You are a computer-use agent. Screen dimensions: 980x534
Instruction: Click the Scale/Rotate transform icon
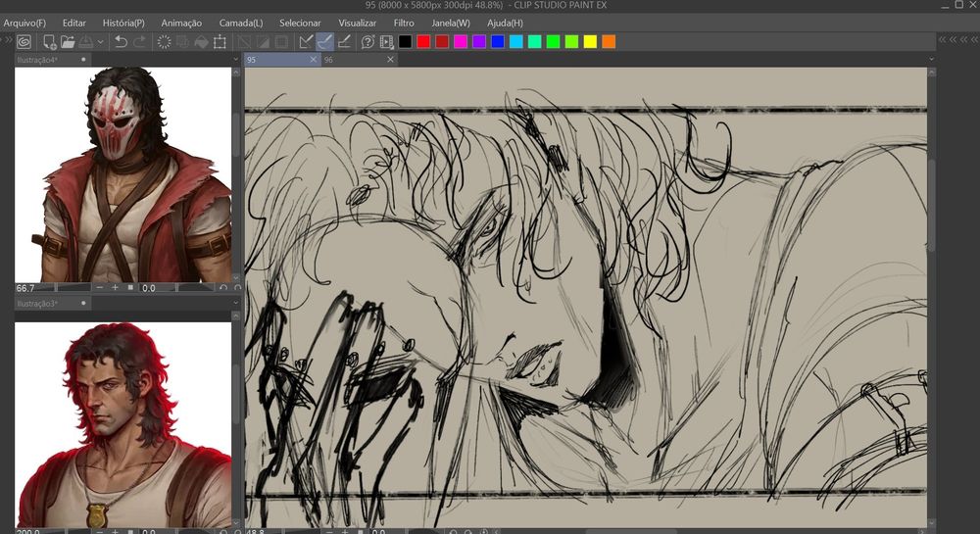pos(220,42)
